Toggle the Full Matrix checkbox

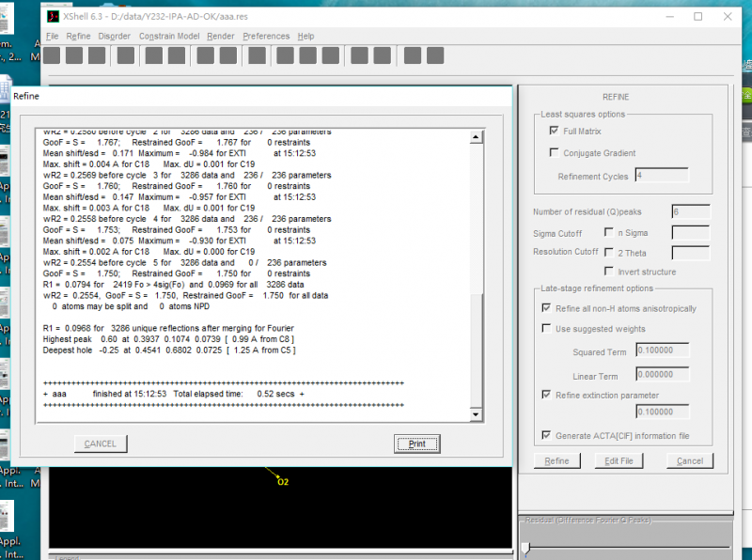pos(554,131)
